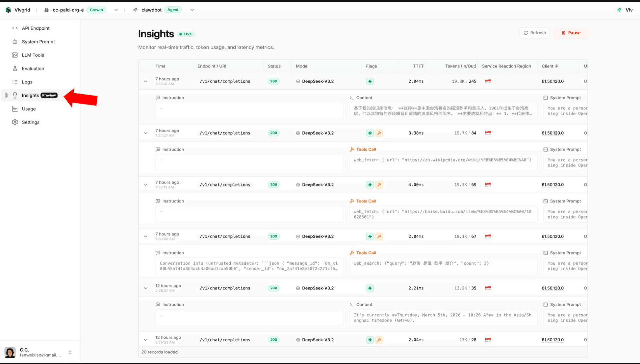Select Insights Preview in the sidebar
The height and width of the screenshot is (364, 640).
click(x=31, y=95)
